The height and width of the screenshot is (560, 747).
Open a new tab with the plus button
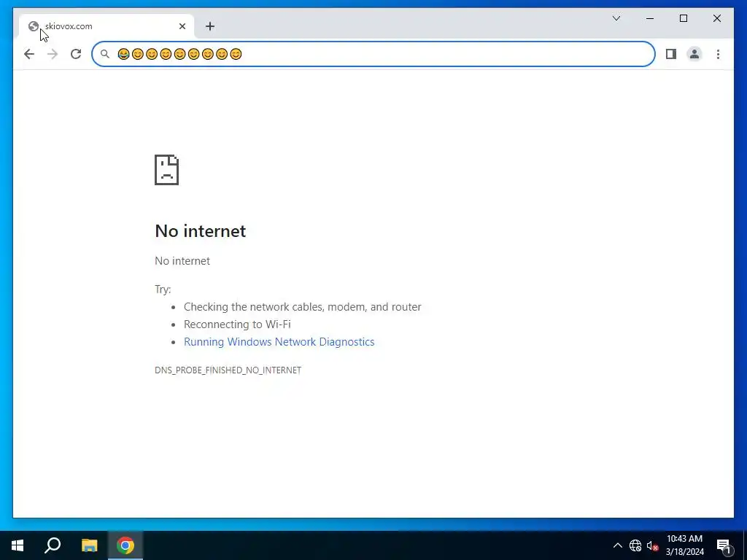click(x=210, y=26)
